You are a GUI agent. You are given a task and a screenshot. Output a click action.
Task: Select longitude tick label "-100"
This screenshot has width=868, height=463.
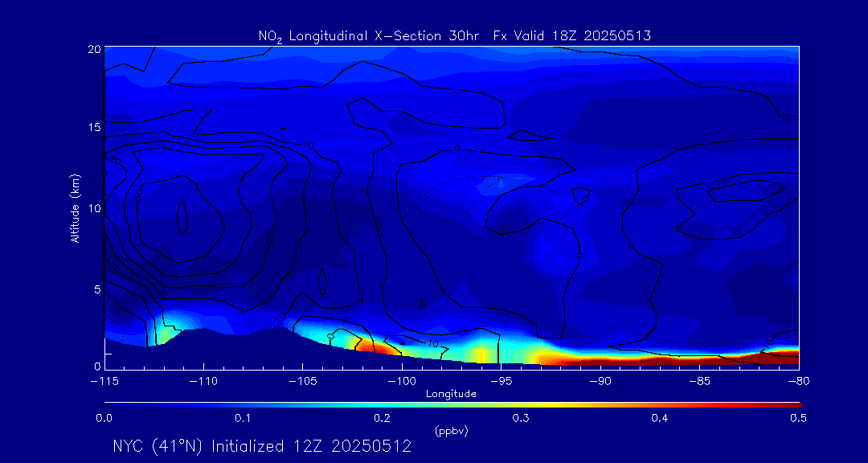pos(401,382)
